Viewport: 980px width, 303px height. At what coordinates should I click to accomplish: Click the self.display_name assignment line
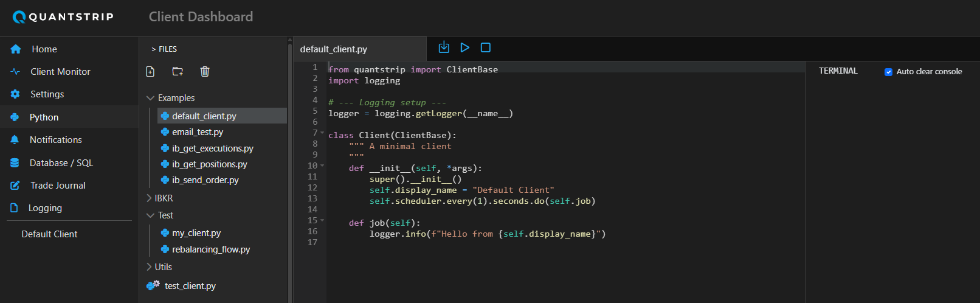[462, 190]
